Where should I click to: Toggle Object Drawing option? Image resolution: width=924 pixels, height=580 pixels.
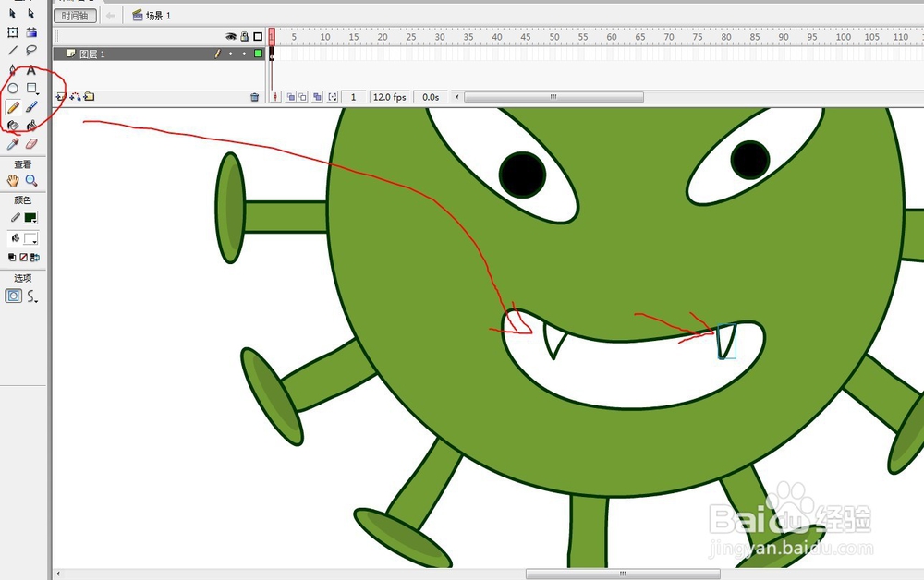pyautogui.click(x=14, y=296)
